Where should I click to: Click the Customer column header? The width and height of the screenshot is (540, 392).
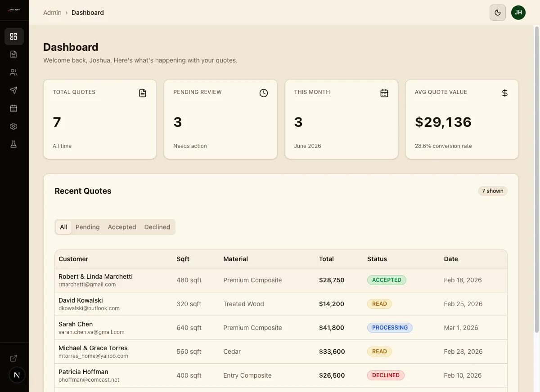(73, 259)
